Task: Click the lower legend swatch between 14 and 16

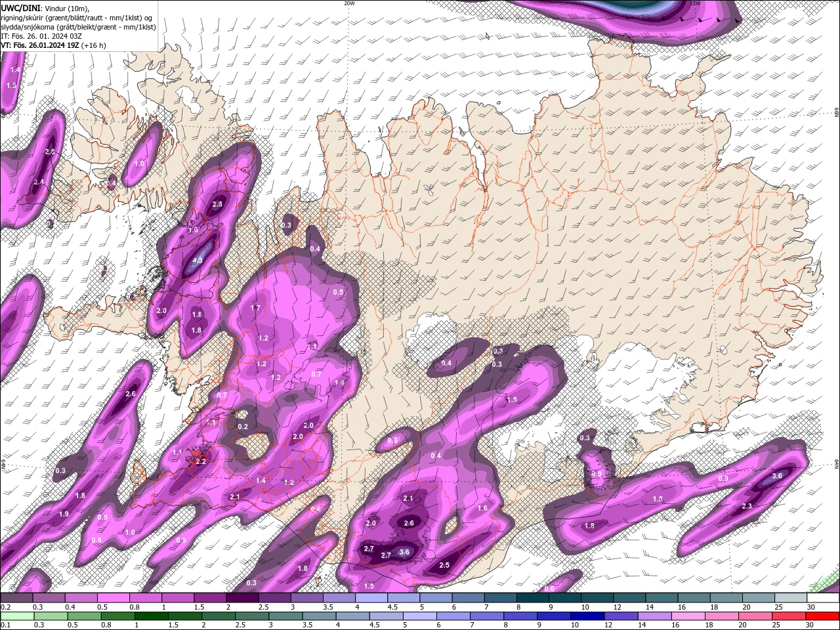Action: coord(654,616)
